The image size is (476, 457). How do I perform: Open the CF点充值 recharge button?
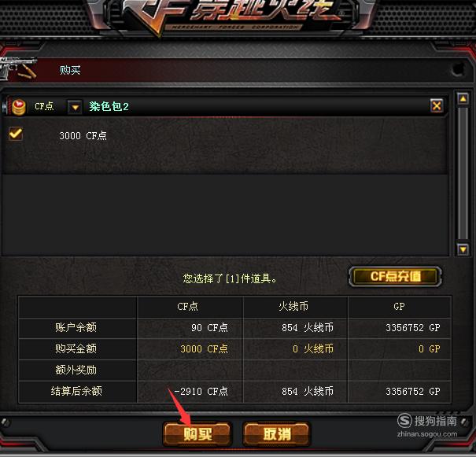[395, 276]
